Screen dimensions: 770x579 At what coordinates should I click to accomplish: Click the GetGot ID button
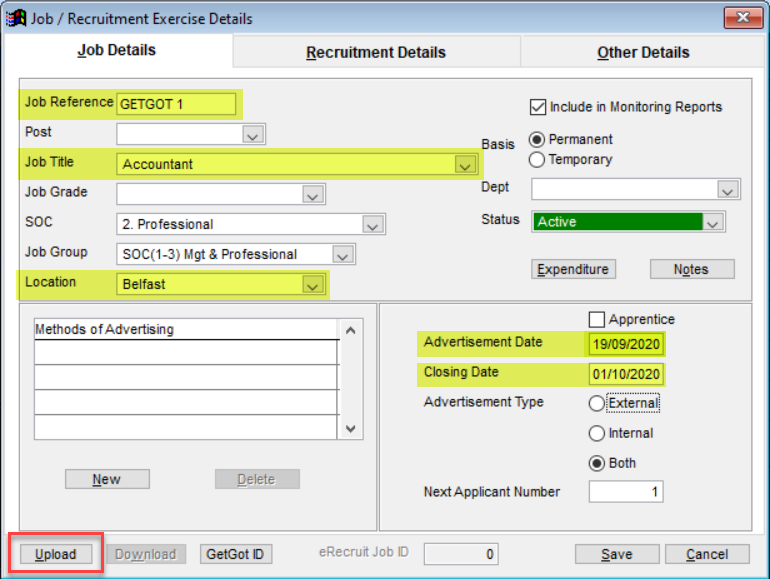coord(236,554)
